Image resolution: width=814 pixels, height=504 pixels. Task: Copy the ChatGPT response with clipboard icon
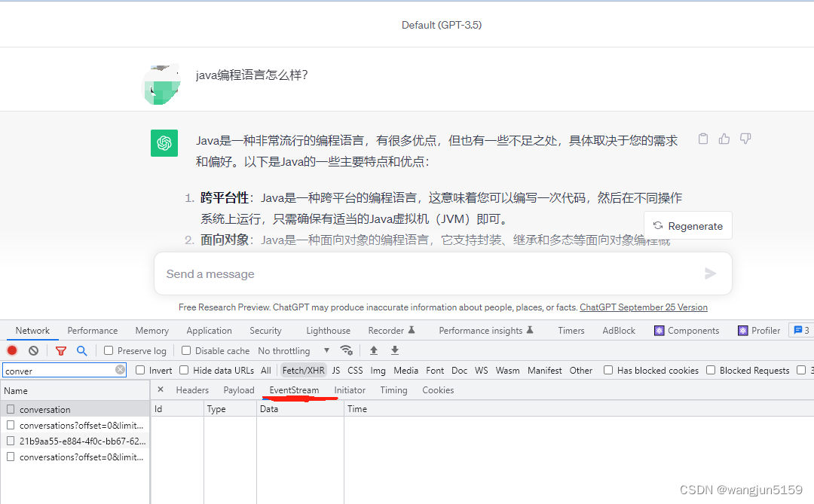click(x=703, y=139)
